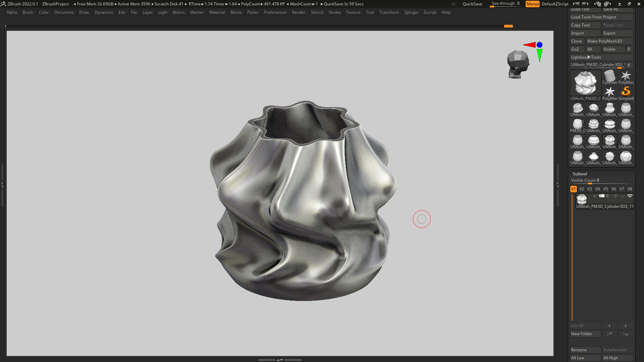
Task: Click the blue Z axis dot
Action: coord(539,45)
